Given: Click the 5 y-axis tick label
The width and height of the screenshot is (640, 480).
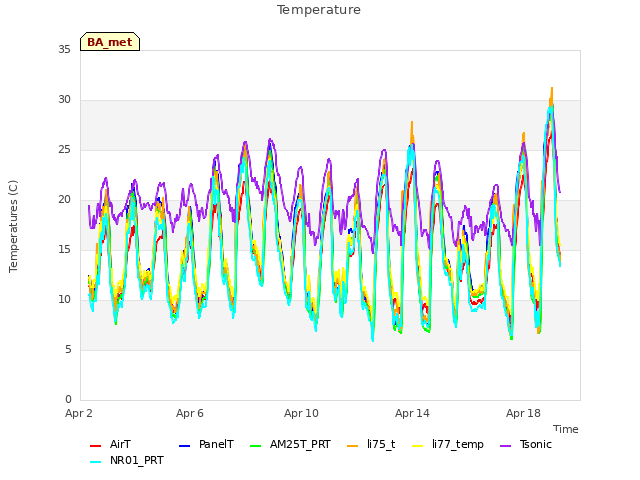Looking at the screenshot, I should click(x=68, y=349).
